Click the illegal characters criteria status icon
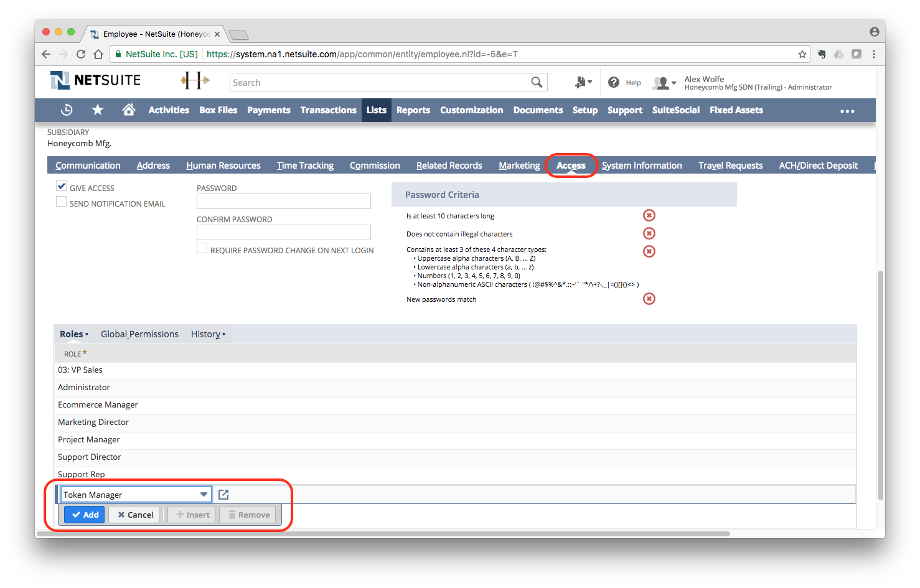This screenshot has height=588, width=920. pos(649,233)
